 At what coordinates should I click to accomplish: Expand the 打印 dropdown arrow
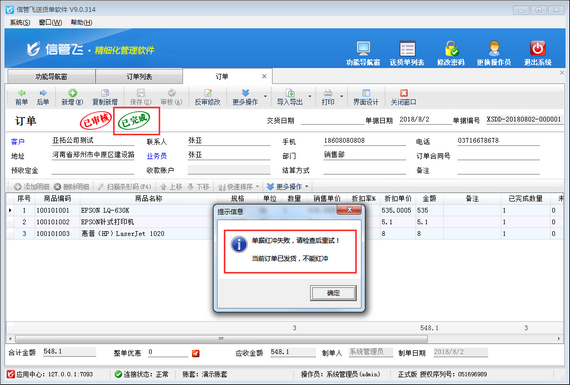click(341, 96)
